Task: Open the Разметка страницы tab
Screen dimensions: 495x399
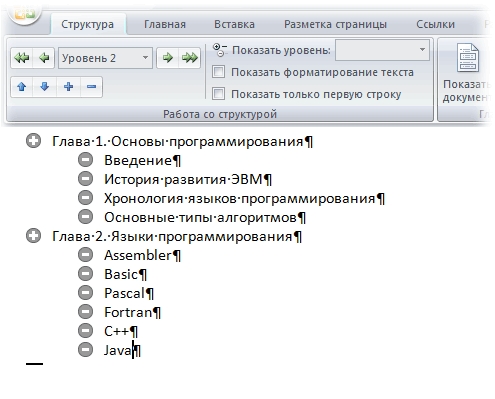Action: [335, 24]
